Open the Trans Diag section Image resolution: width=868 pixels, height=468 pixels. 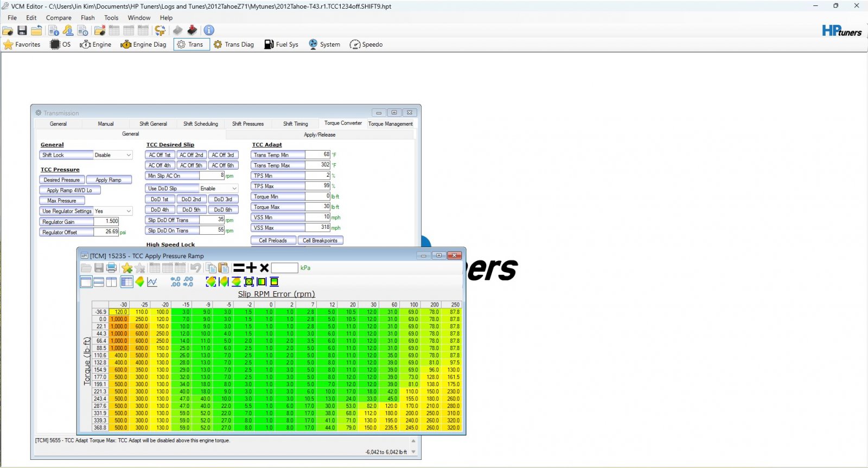[233, 44]
